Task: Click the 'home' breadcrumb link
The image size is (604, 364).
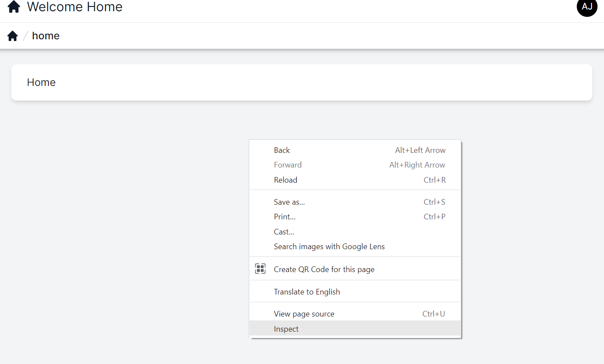Action: click(x=46, y=36)
